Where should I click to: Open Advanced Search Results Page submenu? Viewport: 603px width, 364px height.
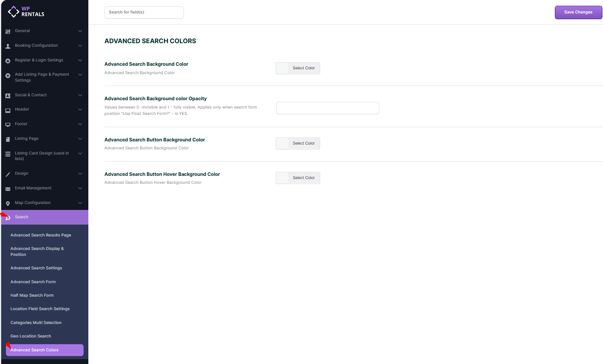pyautogui.click(x=41, y=235)
